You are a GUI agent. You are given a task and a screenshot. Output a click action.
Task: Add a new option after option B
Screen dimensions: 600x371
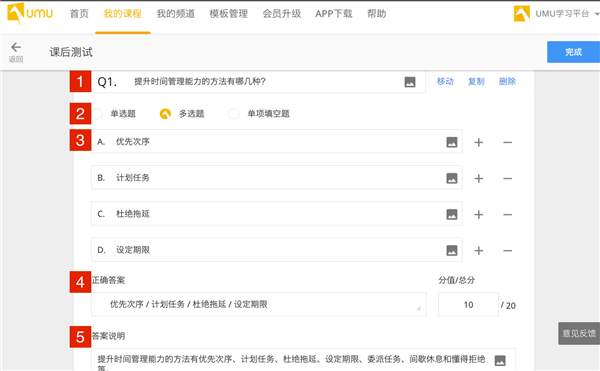click(478, 178)
